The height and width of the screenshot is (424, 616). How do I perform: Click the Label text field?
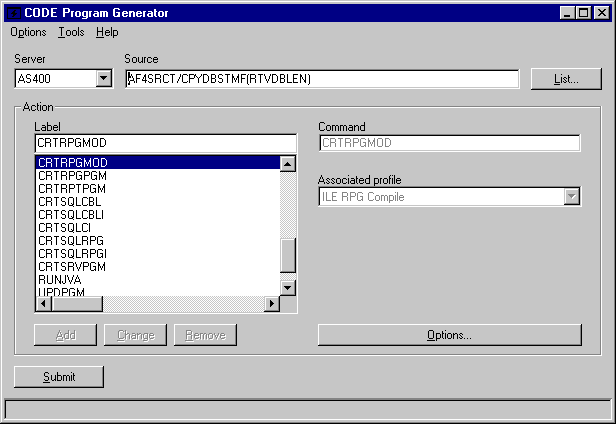tap(165, 144)
